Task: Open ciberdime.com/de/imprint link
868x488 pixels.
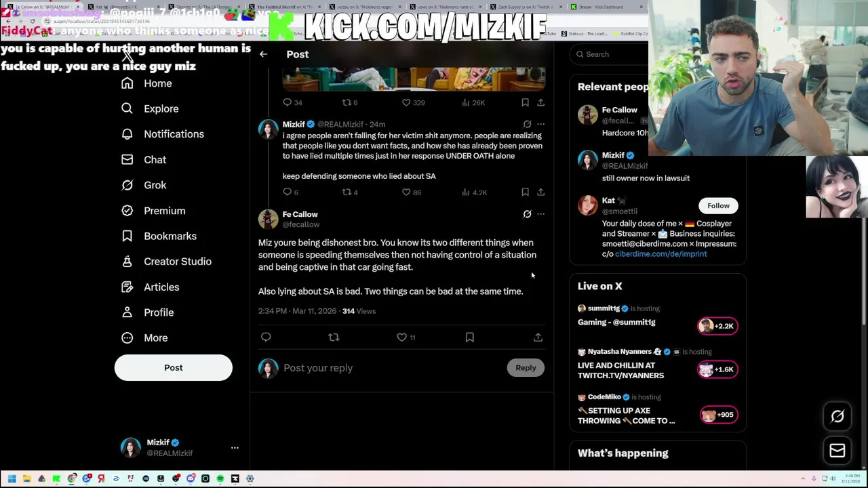Action: click(x=660, y=254)
